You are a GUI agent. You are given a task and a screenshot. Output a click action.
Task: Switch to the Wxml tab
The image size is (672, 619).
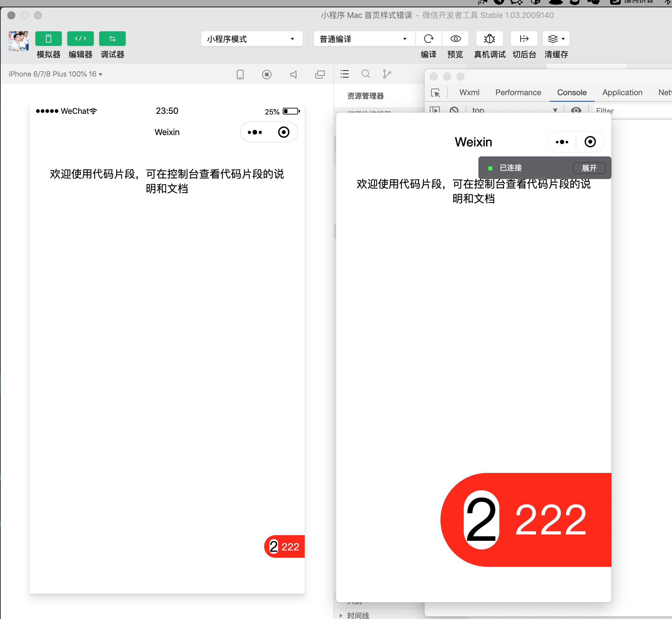click(469, 93)
